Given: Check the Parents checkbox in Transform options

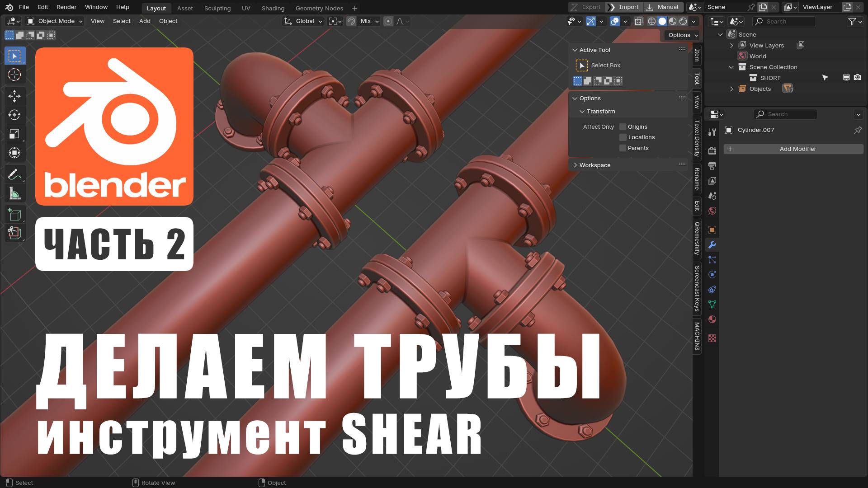Looking at the screenshot, I should [x=623, y=148].
